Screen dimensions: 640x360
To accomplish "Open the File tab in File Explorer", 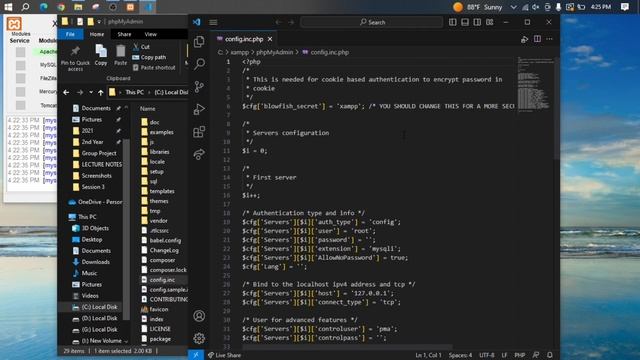I will pos(70,34).
